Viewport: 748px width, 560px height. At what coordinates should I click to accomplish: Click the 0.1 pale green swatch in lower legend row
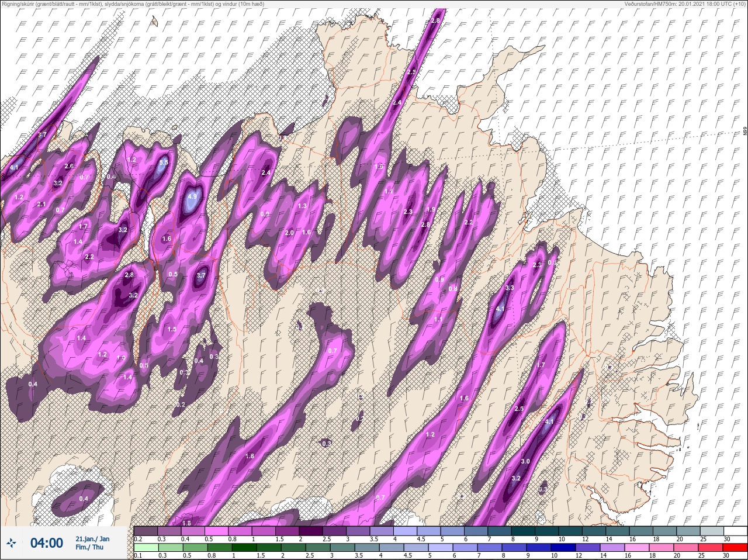(146, 548)
